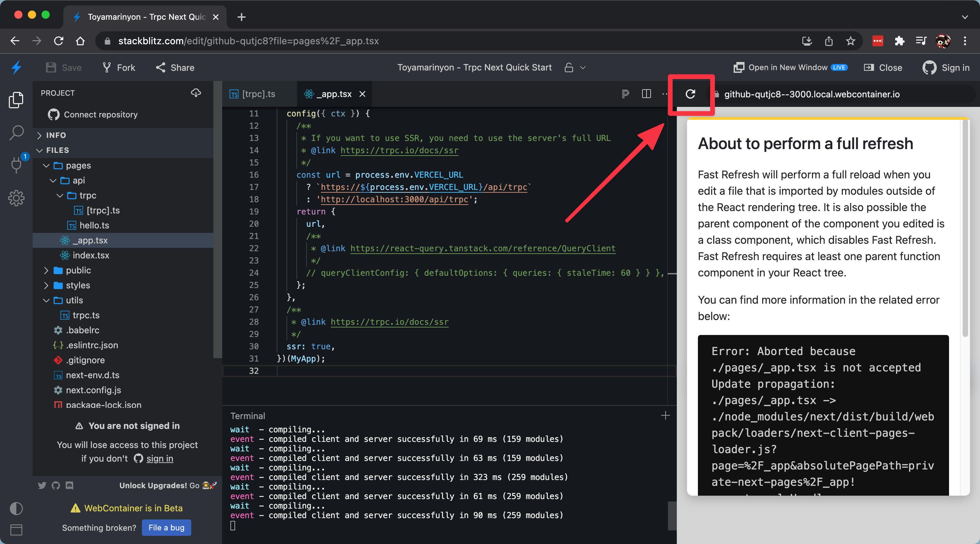Split the editor into two panes
Screen dimensions: 980x544
point(646,94)
